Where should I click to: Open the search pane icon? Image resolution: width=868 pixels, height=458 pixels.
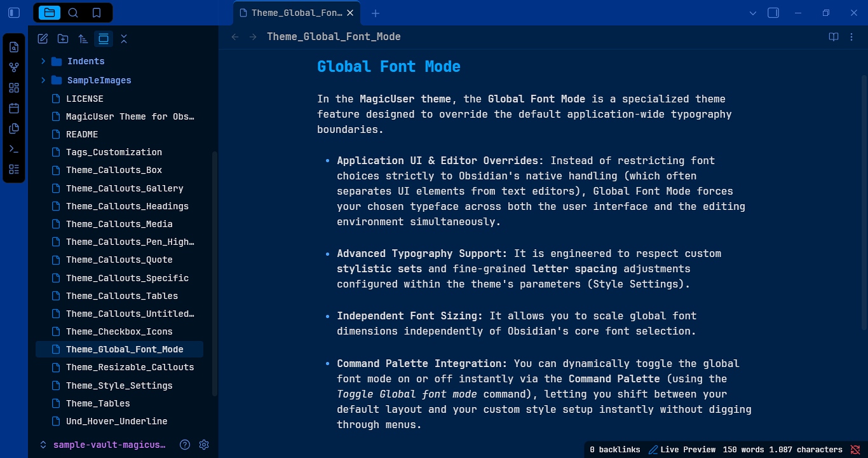point(73,13)
